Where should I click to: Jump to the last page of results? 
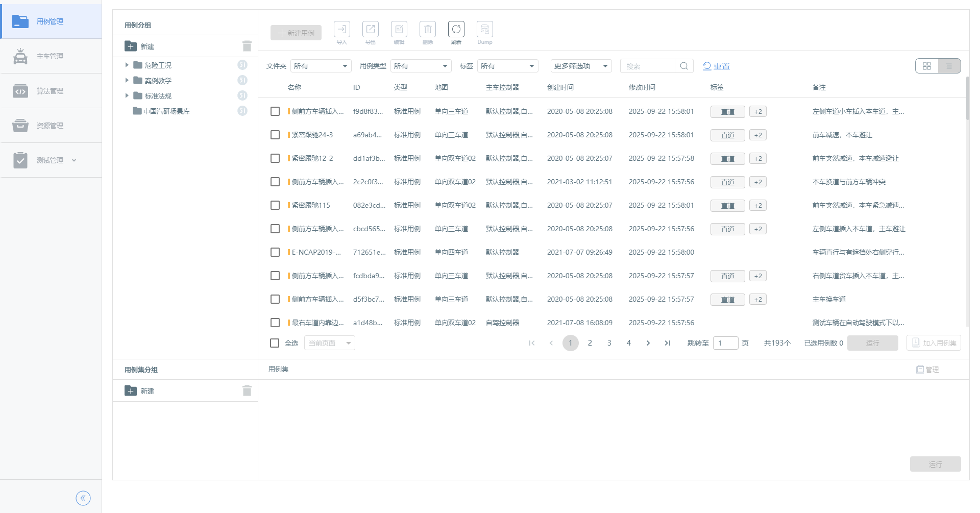coord(668,343)
